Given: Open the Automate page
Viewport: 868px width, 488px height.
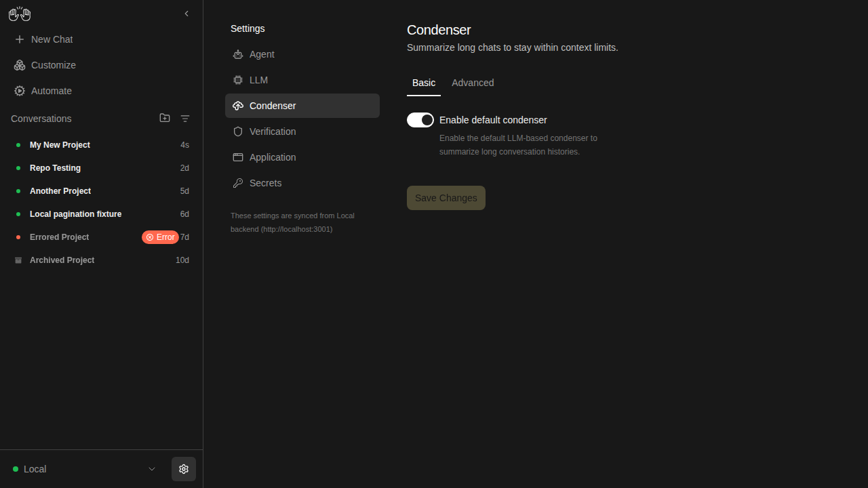Looking at the screenshot, I should point(102,91).
